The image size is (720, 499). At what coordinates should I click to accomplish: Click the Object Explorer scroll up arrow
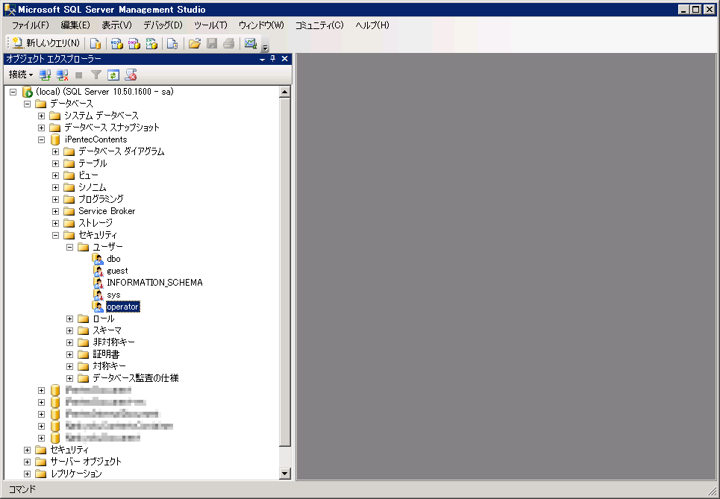pos(285,92)
